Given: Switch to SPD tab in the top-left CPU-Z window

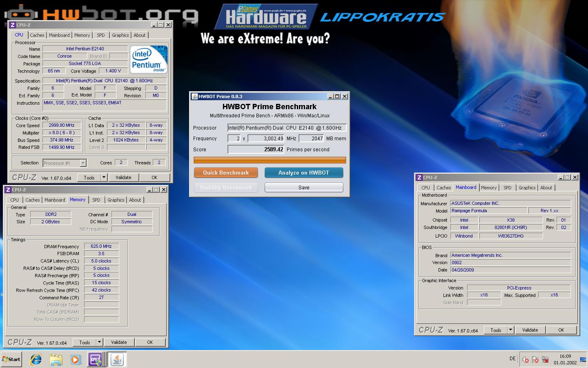Looking at the screenshot, I should pos(100,35).
